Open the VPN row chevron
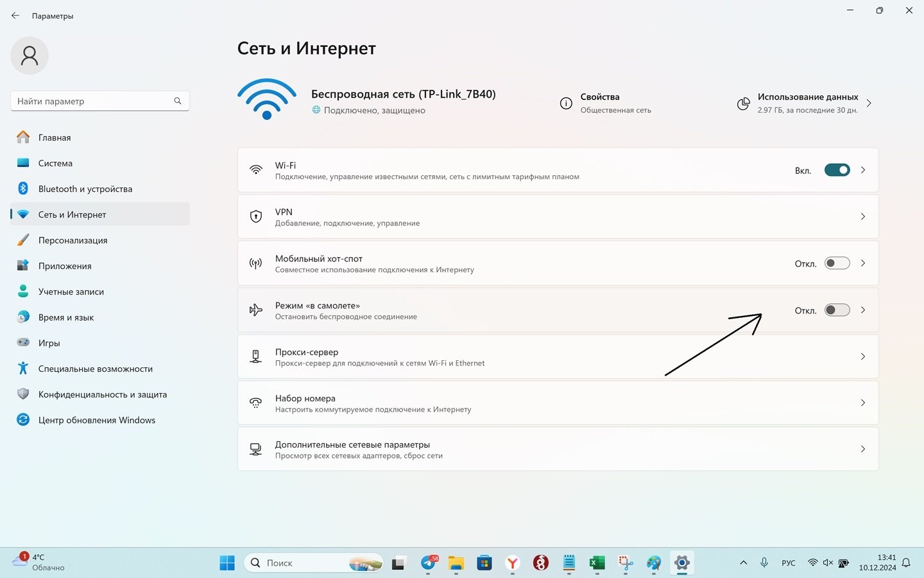Viewport: 924px width, 578px height. tap(863, 216)
